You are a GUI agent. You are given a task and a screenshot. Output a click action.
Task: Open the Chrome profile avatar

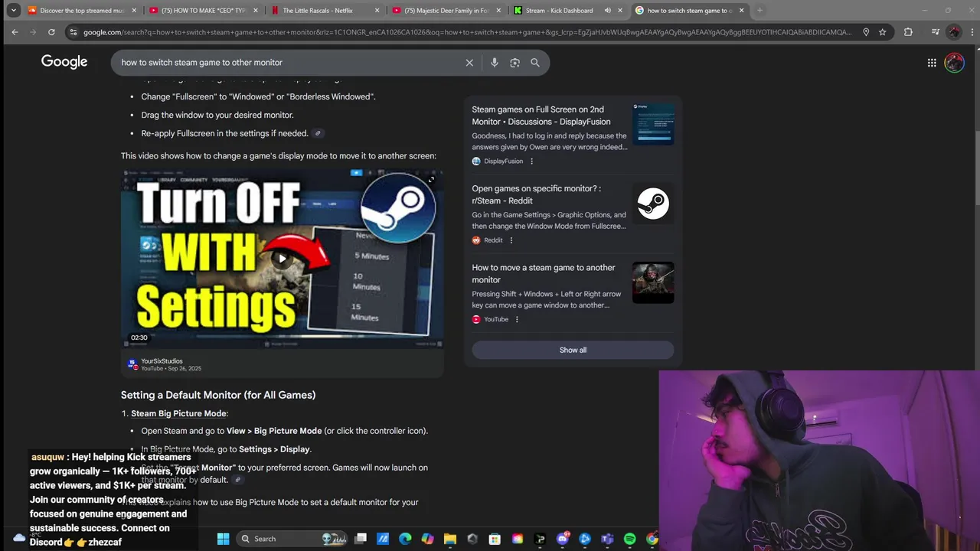(954, 32)
